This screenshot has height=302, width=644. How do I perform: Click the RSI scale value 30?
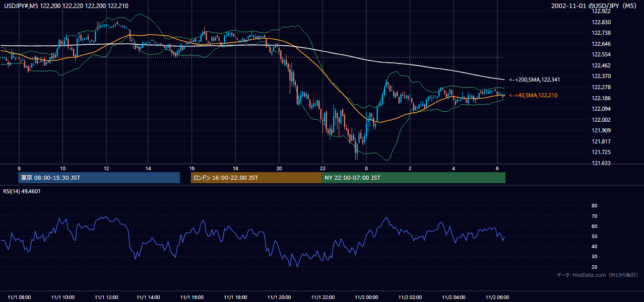[x=594, y=257]
